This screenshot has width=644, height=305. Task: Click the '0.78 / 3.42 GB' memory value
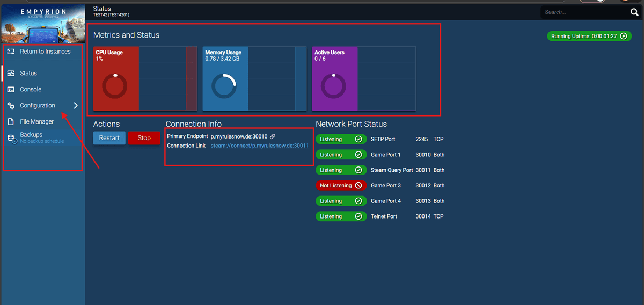[x=222, y=59]
